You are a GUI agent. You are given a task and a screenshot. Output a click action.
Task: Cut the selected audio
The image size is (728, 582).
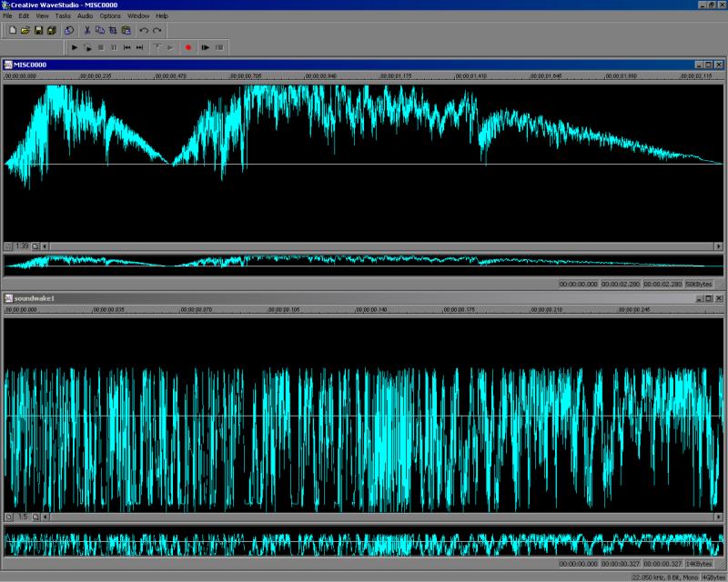86,31
